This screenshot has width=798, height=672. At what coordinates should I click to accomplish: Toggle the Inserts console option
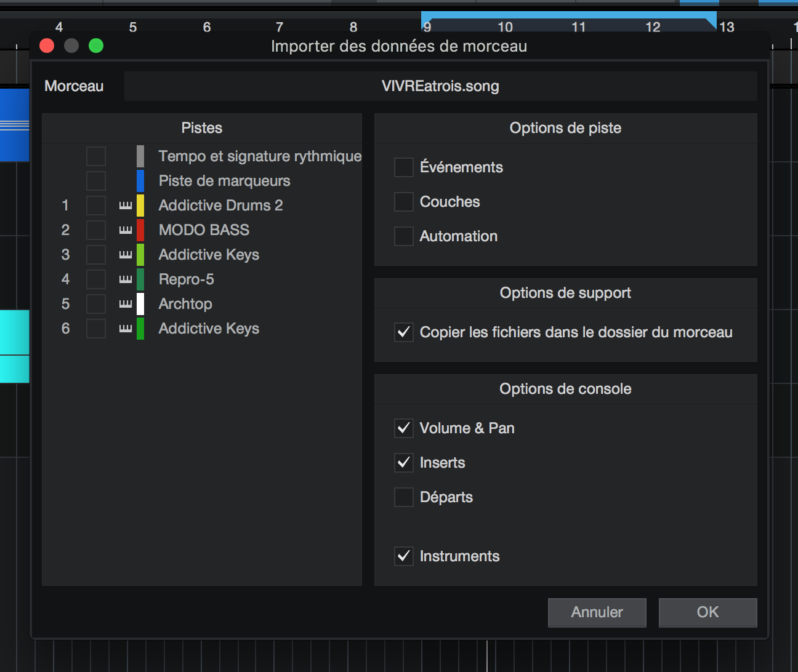(404, 463)
